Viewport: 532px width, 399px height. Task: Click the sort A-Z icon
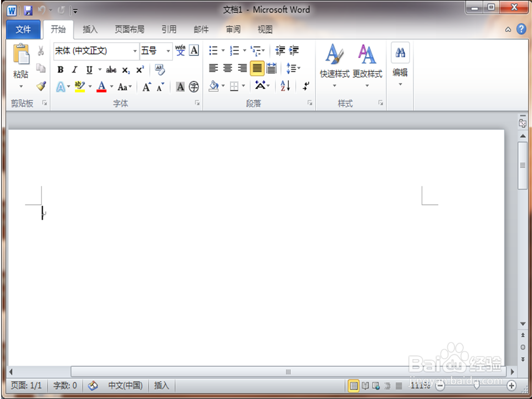click(x=285, y=86)
